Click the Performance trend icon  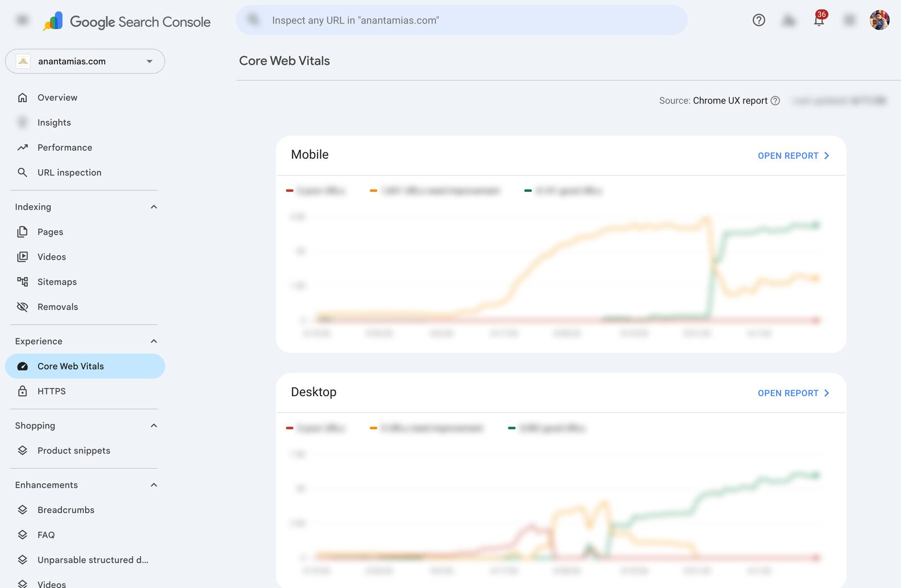[x=23, y=147]
